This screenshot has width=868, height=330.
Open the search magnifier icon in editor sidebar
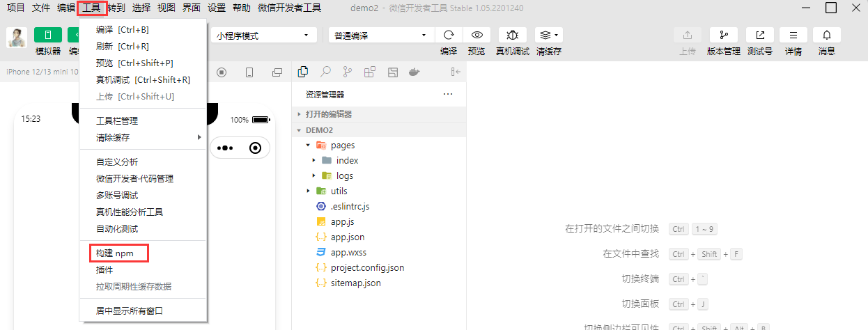point(325,72)
